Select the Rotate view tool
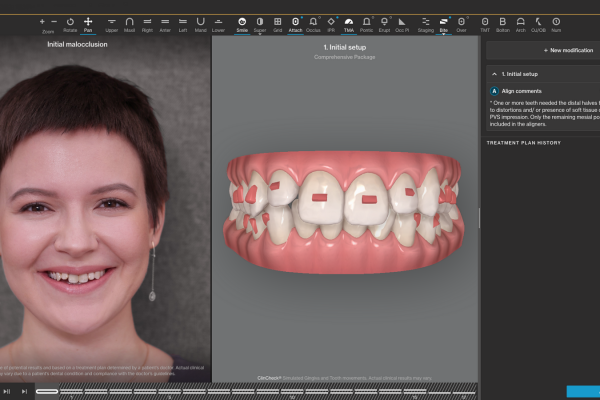 pos(70,24)
